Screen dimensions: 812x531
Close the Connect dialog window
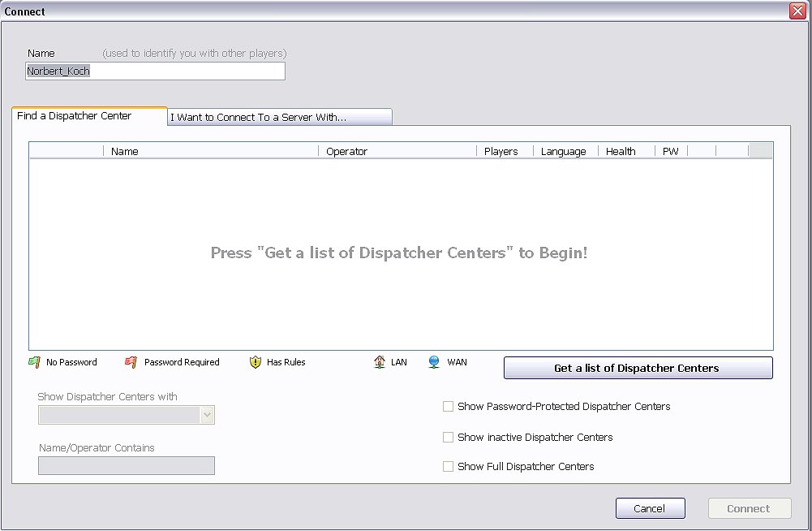[797, 11]
